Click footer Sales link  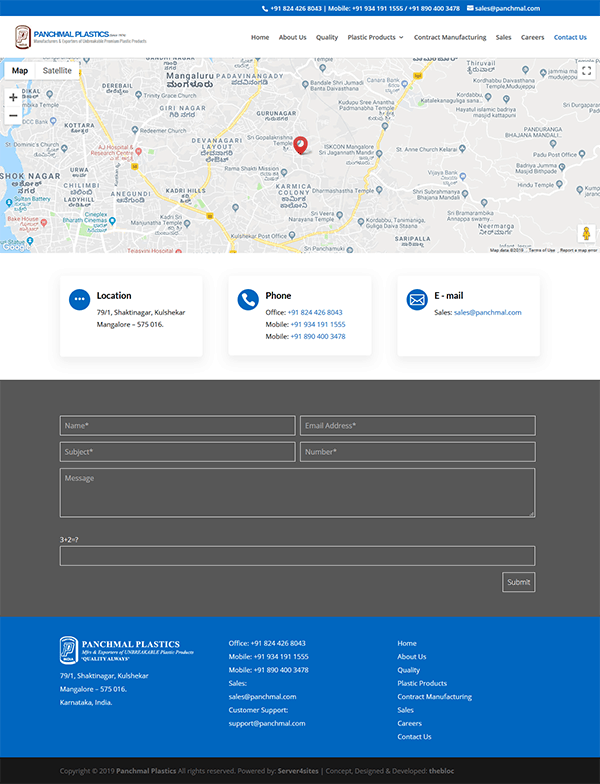pos(406,710)
